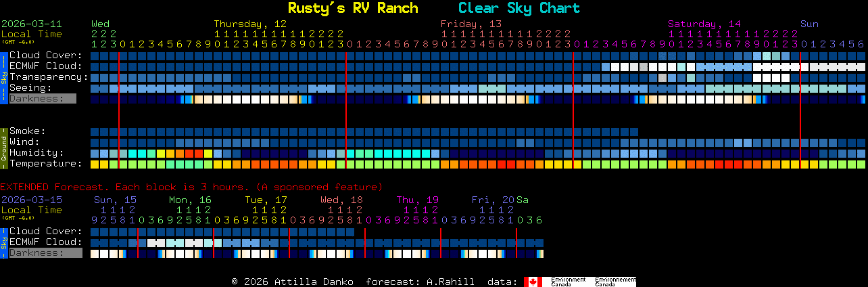
Task: Open the Smoke row label
Action: pyautogui.click(x=27, y=131)
